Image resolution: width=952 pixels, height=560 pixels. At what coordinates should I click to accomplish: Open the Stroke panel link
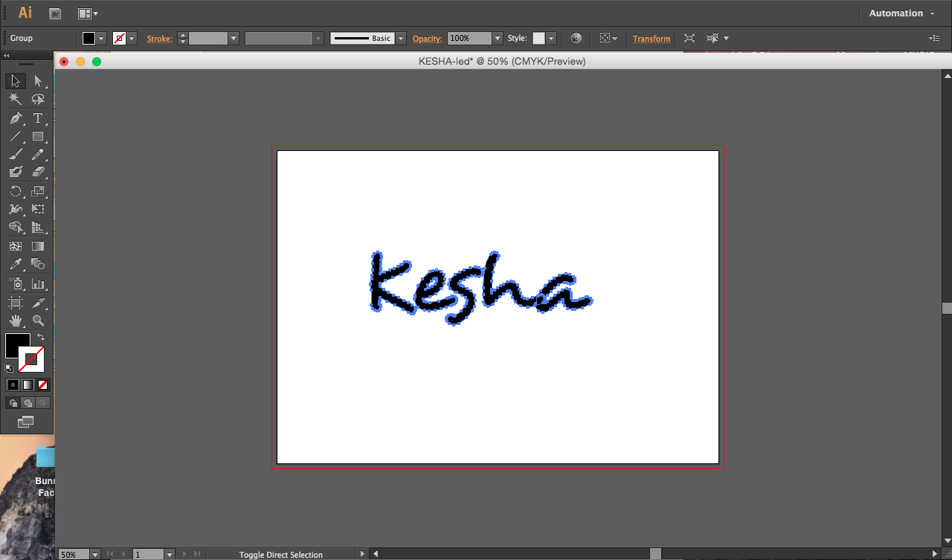pyautogui.click(x=159, y=39)
